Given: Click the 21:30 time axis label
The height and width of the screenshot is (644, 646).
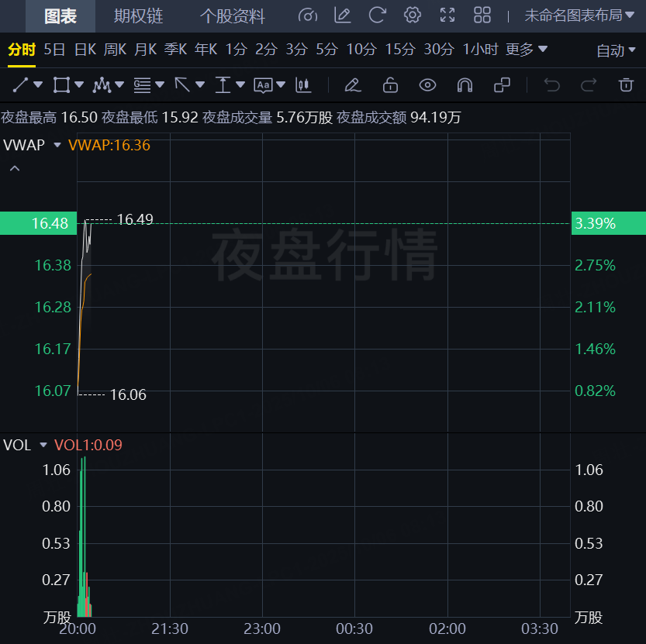Looking at the screenshot, I should coord(170,629).
